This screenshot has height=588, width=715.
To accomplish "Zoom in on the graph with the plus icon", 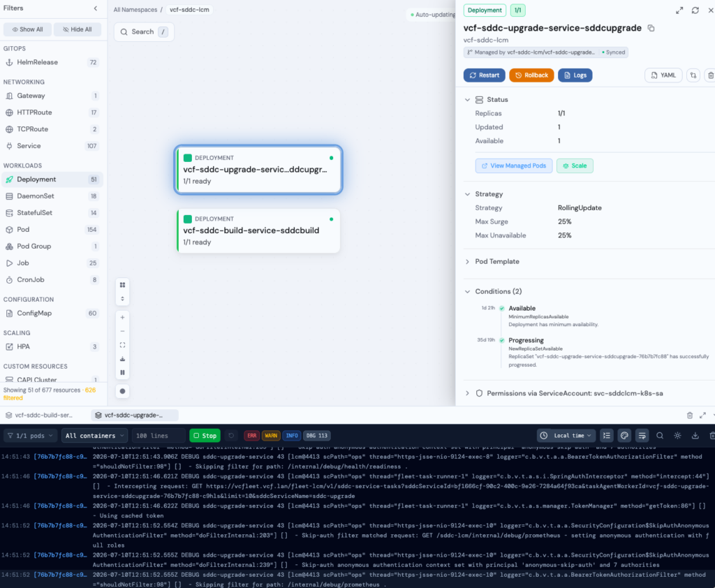I will tap(122, 318).
